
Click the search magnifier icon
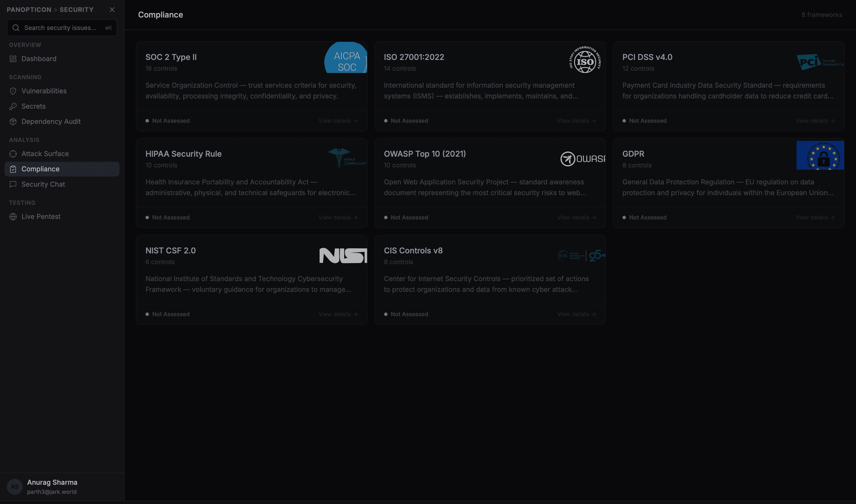(x=16, y=27)
